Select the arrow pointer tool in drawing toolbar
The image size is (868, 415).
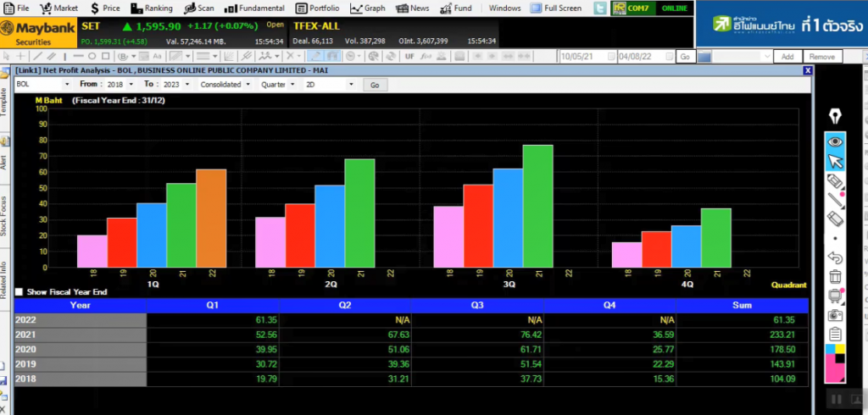(x=7, y=56)
